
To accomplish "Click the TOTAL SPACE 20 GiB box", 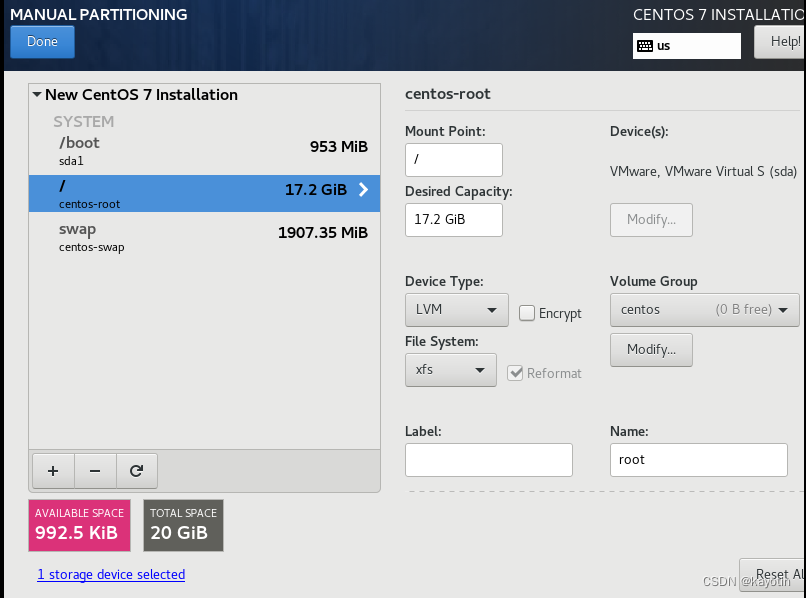I will 184,525.
